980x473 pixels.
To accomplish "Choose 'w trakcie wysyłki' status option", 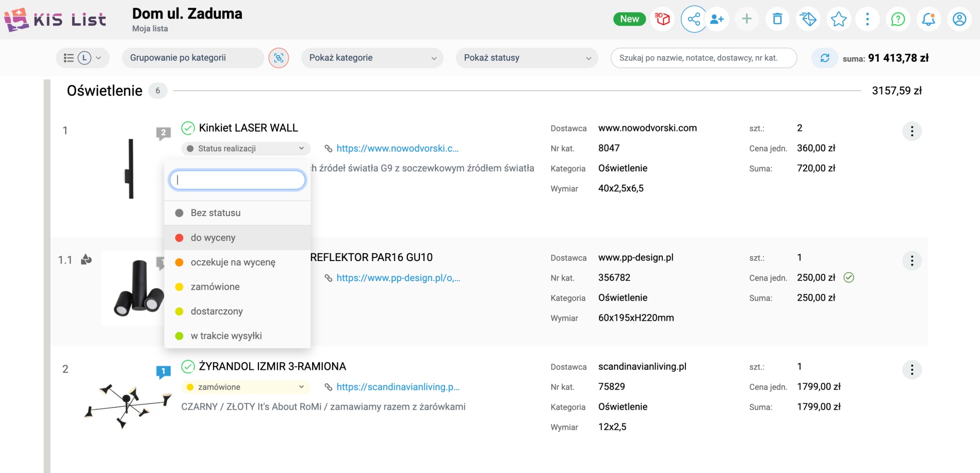I will (x=226, y=336).
